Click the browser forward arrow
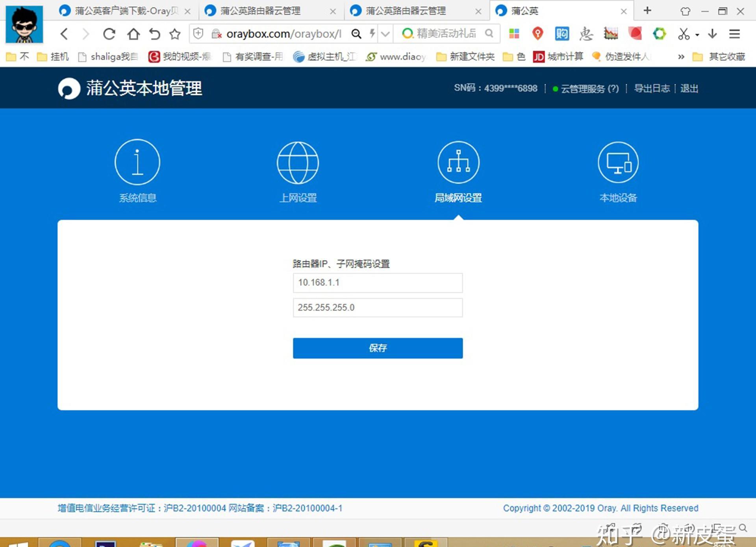The height and width of the screenshot is (547, 756). click(x=85, y=34)
